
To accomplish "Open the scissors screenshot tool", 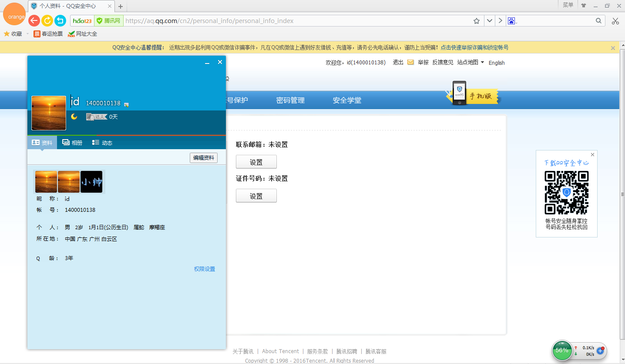I will click(x=615, y=21).
